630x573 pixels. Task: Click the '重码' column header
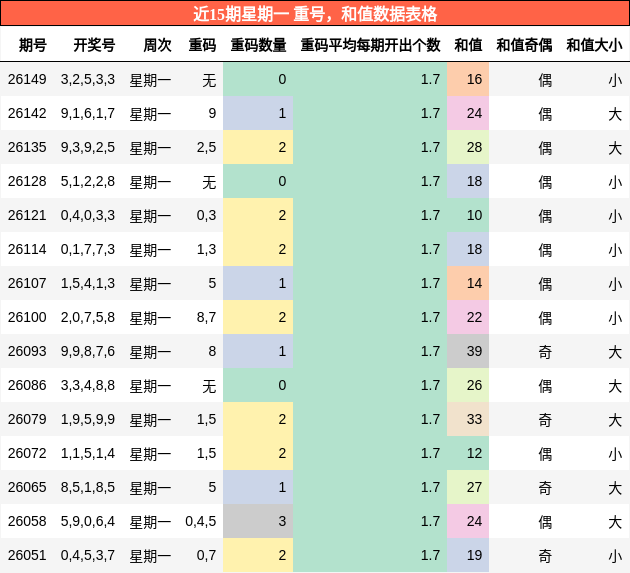(202, 45)
